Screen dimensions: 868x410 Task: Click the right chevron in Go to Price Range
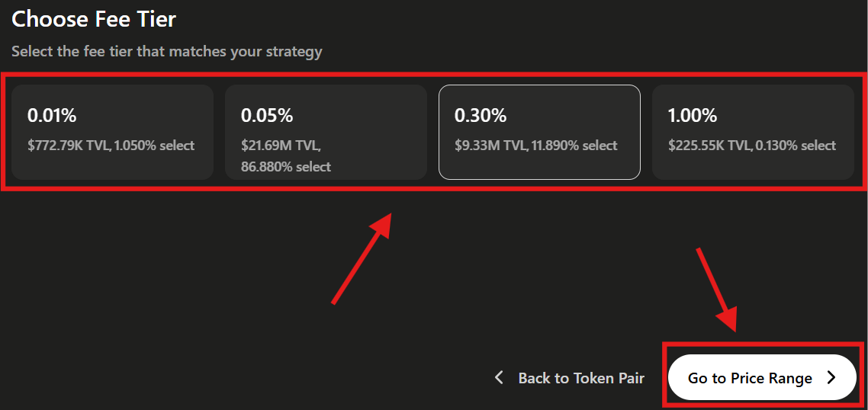click(x=832, y=377)
